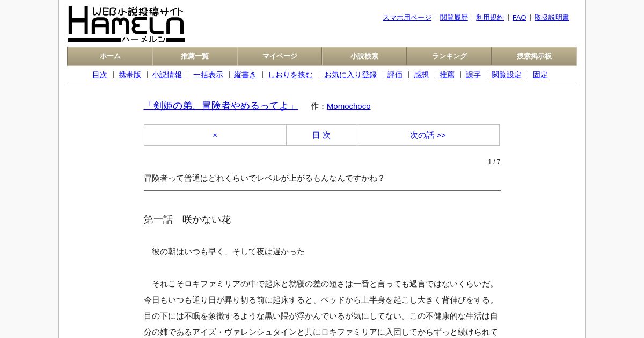This screenshot has height=338, width=644.
Task: Go to 次の話 >> next chapter
Action: (x=428, y=135)
